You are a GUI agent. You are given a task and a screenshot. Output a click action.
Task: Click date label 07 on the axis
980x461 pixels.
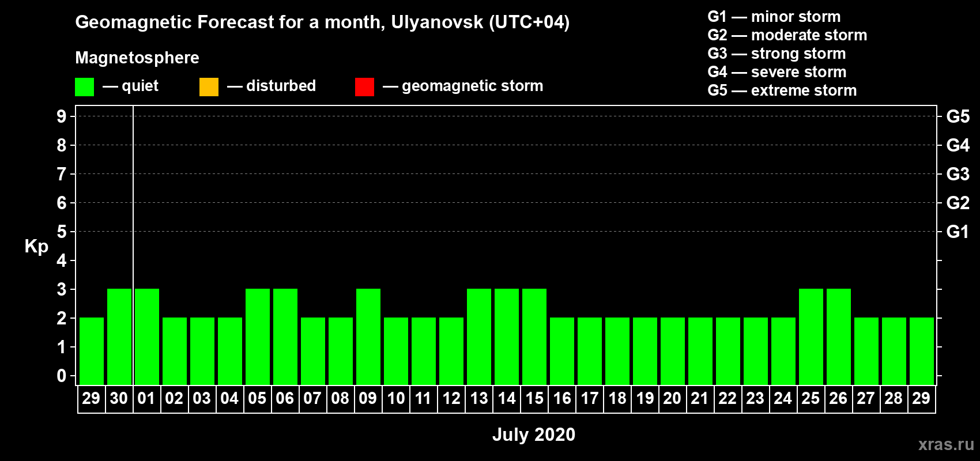tap(312, 398)
